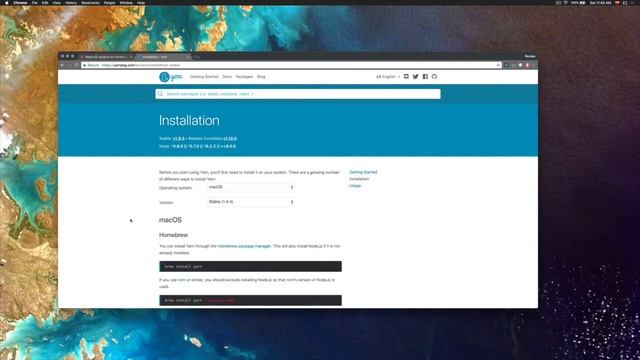Screen dimensions: 640x360
Task: Click the browser back arrow
Action: coord(62,65)
